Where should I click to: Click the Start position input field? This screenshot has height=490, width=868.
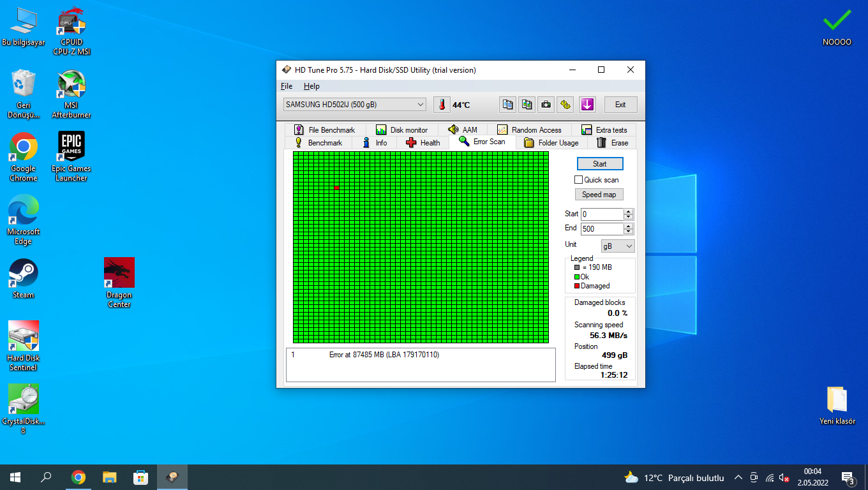[602, 214]
